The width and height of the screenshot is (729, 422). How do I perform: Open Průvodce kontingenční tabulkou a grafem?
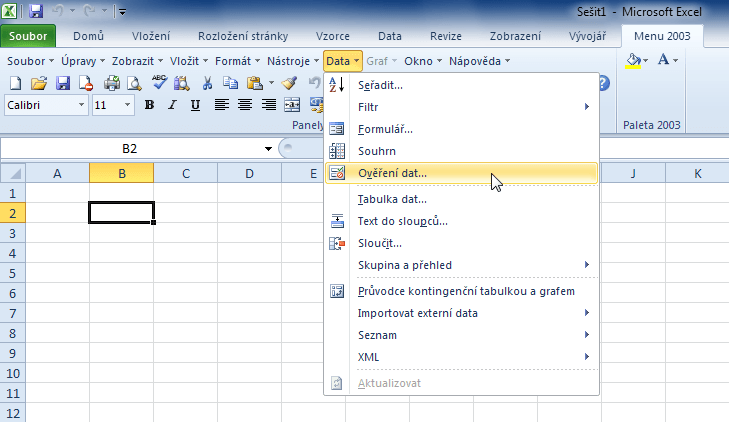point(461,291)
